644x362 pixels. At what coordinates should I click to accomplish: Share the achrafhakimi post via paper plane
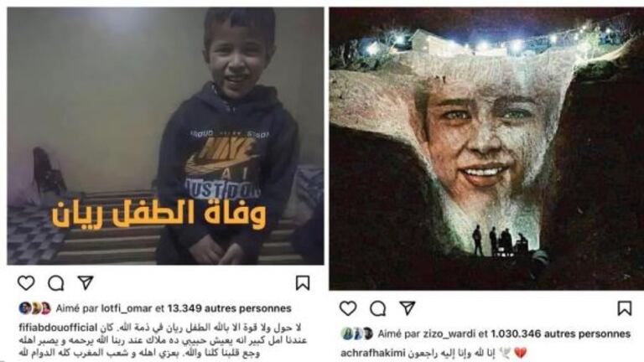[x=408, y=308]
